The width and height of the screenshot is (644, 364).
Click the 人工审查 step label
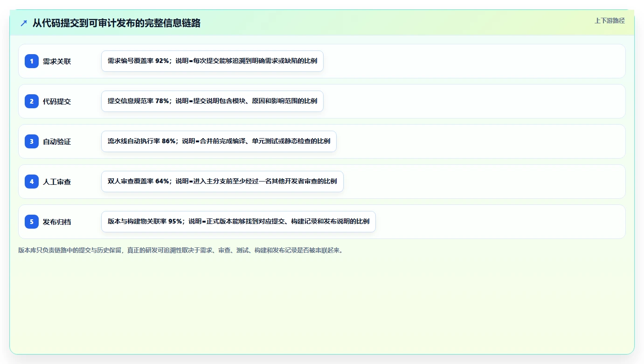click(x=57, y=182)
